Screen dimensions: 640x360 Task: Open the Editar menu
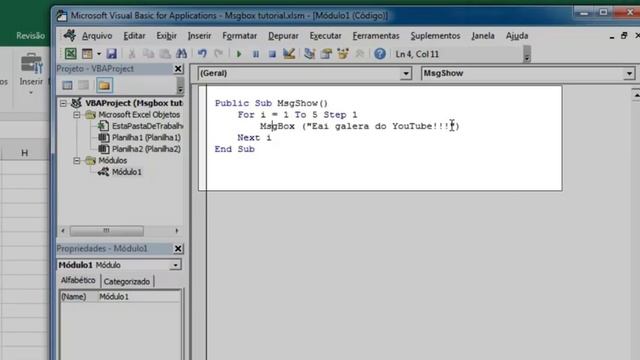pyautogui.click(x=134, y=36)
